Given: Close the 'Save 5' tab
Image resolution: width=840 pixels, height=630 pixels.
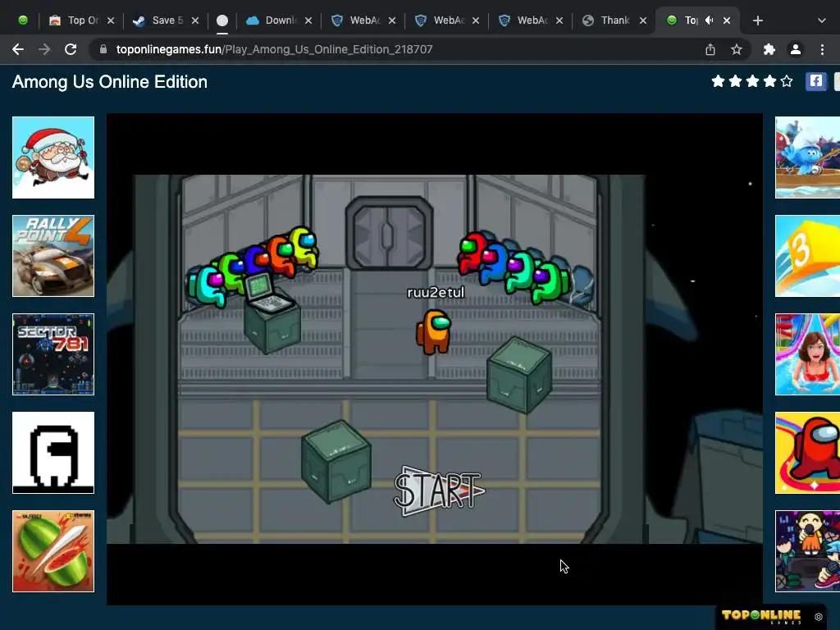Looking at the screenshot, I should (x=195, y=21).
